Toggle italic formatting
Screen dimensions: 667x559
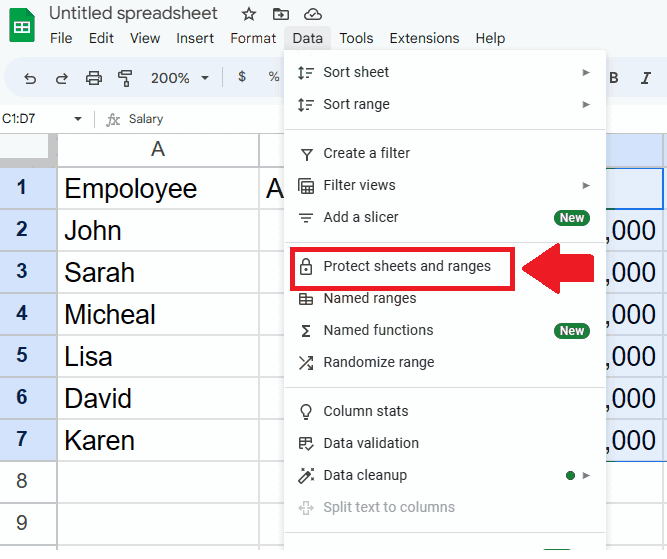(x=646, y=78)
